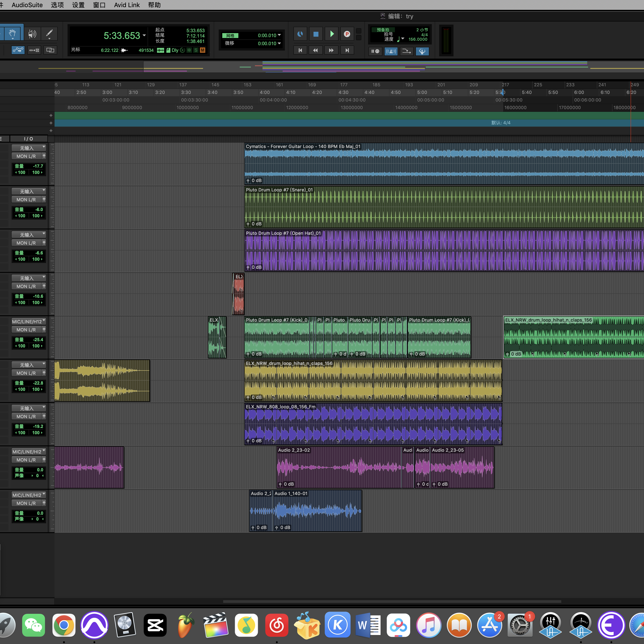Arm recording with the red P Record button
The width and height of the screenshot is (644, 644).
(347, 34)
